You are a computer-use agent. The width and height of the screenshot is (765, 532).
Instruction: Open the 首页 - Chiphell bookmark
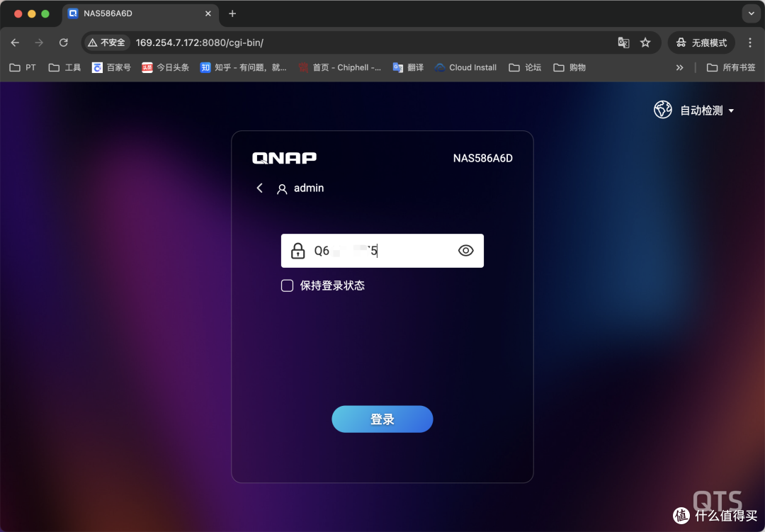point(340,67)
